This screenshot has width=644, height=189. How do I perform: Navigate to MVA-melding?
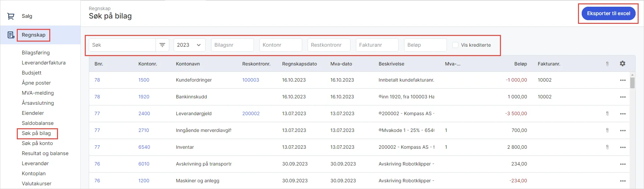pos(38,93)
